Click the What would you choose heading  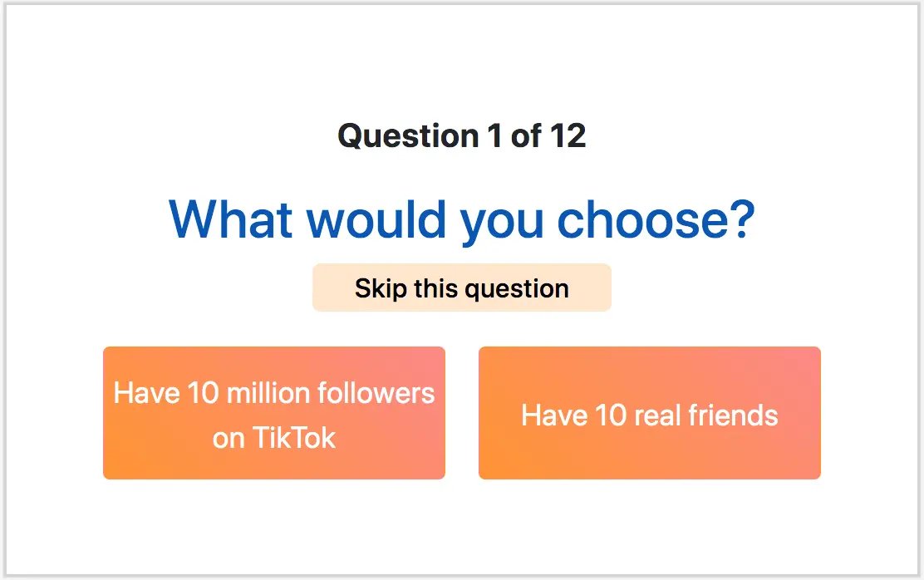[462, 218]
